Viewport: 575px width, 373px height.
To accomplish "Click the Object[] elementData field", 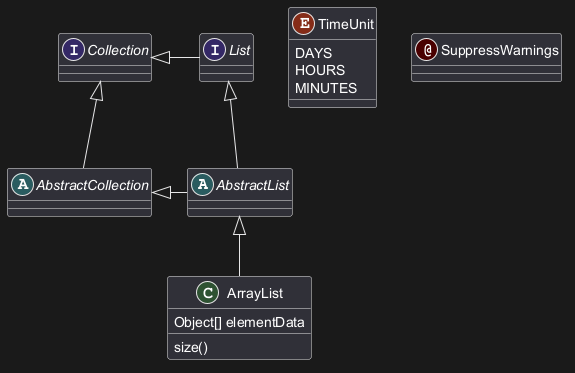I will [239, 322].
